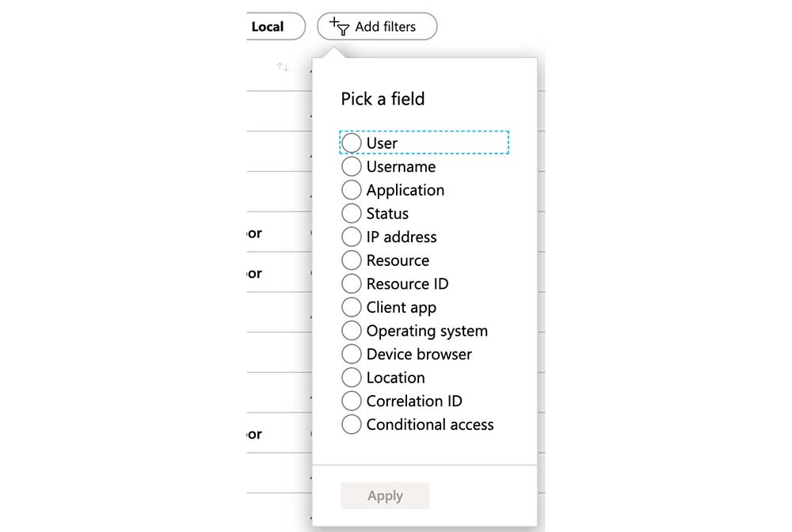Select the IP address radio button

(352, 237)
